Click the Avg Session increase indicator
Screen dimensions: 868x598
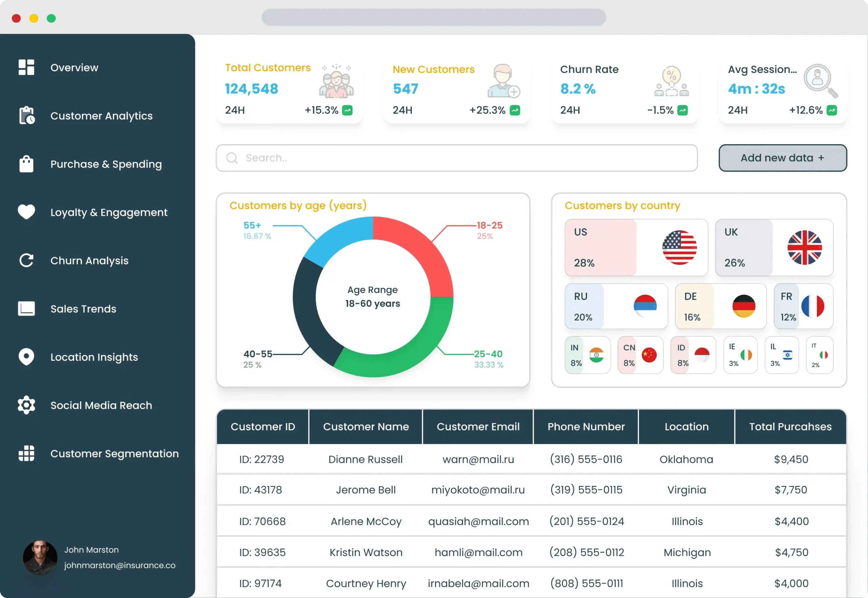[832, 110]
